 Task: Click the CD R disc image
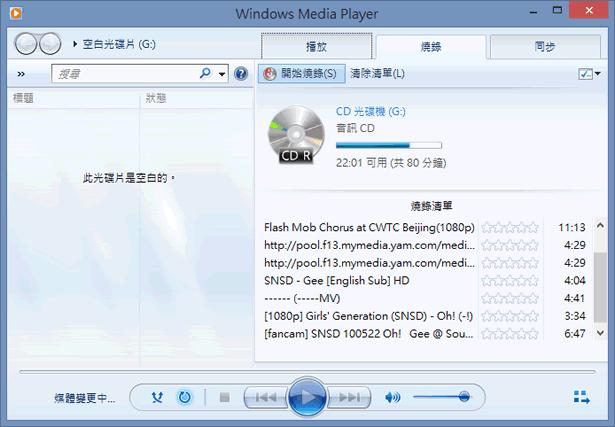pos(296,134)
